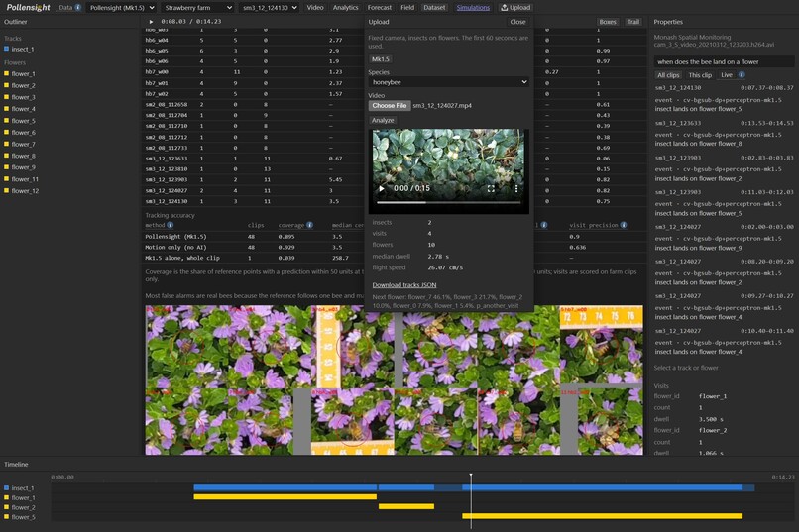Toggle the Trail overlay
The height and width of the screenshot is (532, 799).
pos(633,22)
